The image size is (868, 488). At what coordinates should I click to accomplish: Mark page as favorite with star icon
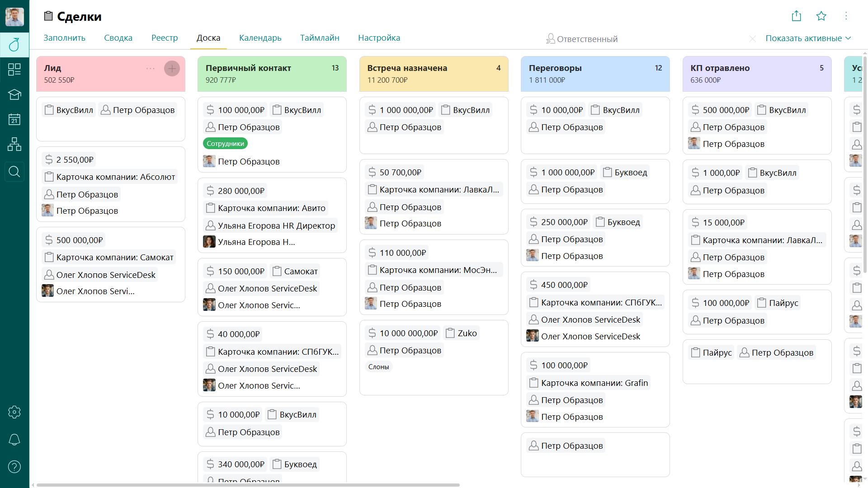(x=821, y=16)
